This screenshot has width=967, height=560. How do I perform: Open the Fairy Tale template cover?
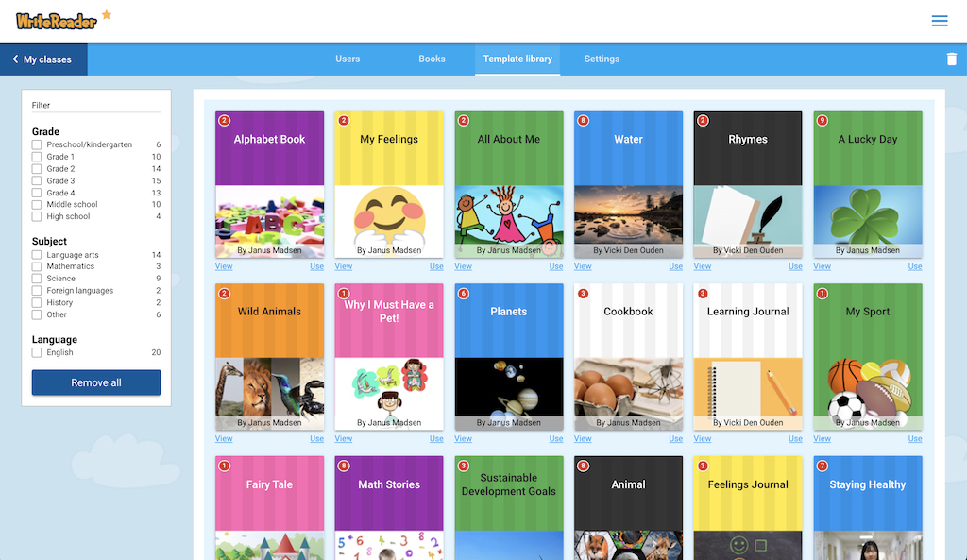pyautogui.click(x=269, y=507)
